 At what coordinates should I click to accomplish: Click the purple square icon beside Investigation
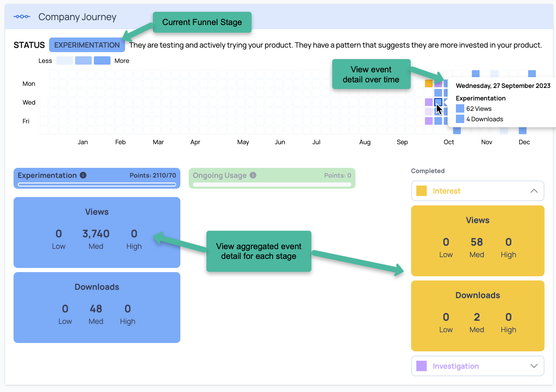click(x=421, y=366)
